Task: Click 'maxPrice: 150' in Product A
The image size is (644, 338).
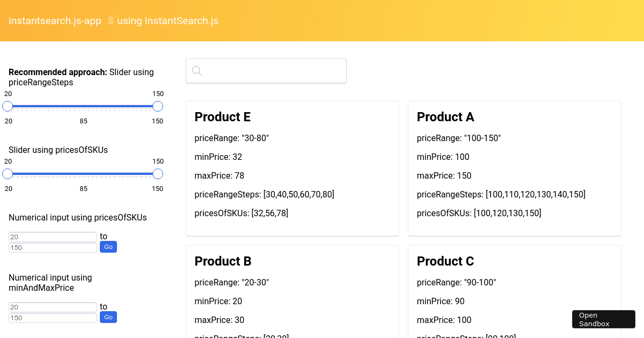Action: pyautogui.click(x=444, y=175)
